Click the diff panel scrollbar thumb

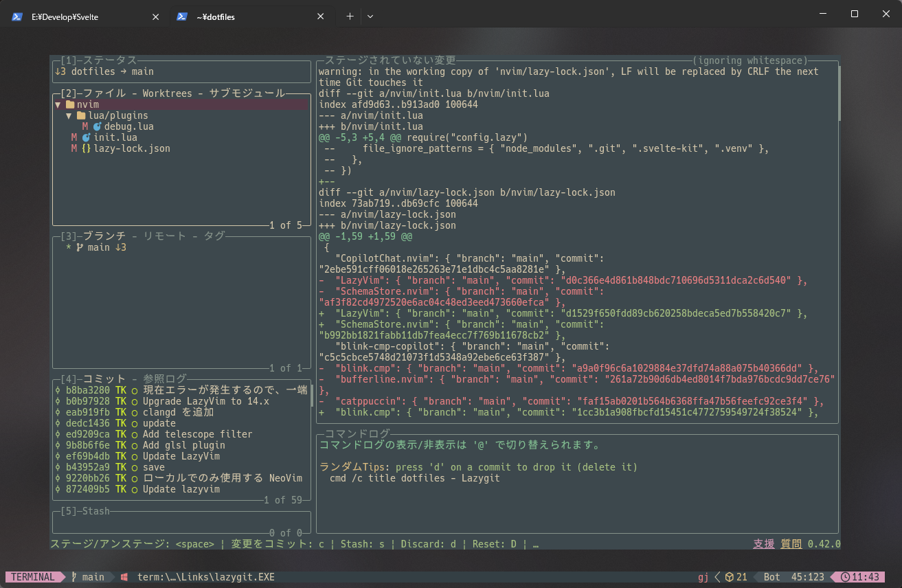click(x=839, y=93)
